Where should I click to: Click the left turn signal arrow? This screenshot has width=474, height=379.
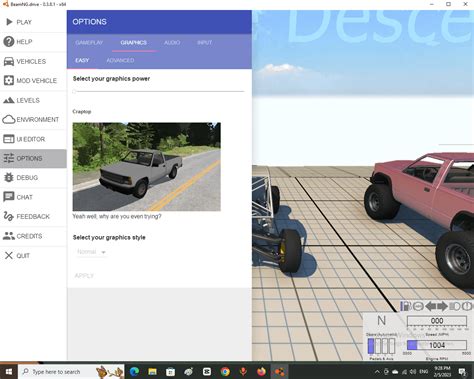[x=431, y=306]
